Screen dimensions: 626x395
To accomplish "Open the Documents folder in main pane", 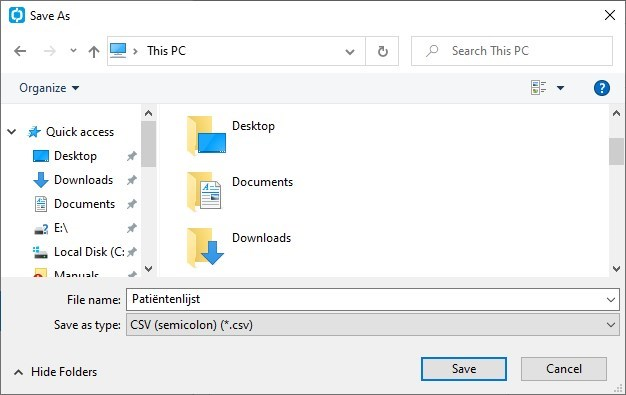I will coord(240,191).
